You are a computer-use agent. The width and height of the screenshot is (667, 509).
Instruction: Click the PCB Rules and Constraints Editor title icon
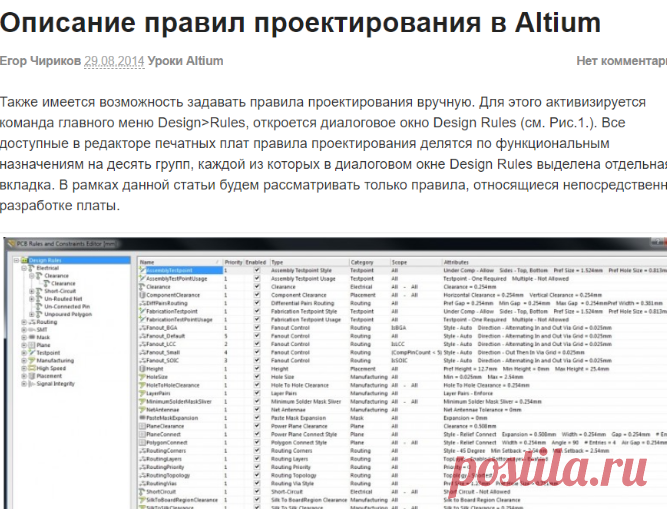[x=11, y=244]
